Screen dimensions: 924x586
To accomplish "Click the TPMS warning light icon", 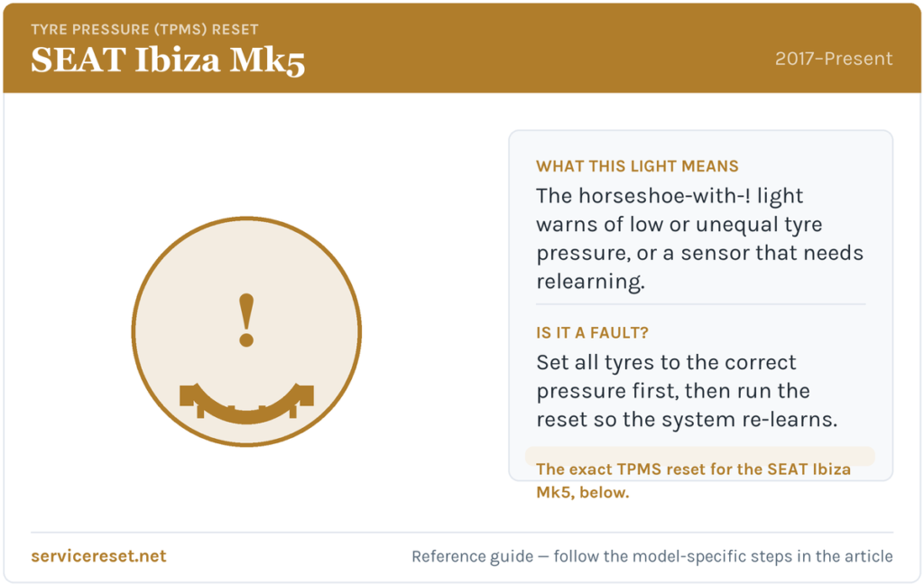I will tap(246, 331).
